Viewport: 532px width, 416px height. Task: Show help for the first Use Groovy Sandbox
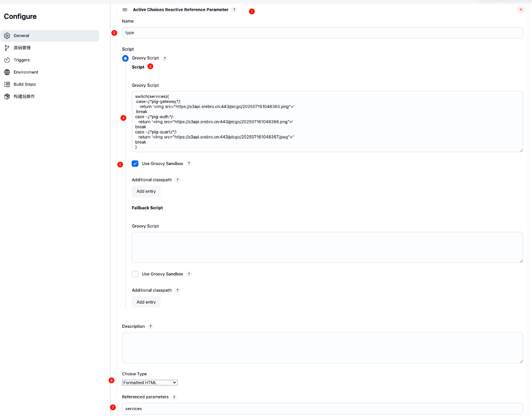(x=189, y=164)
